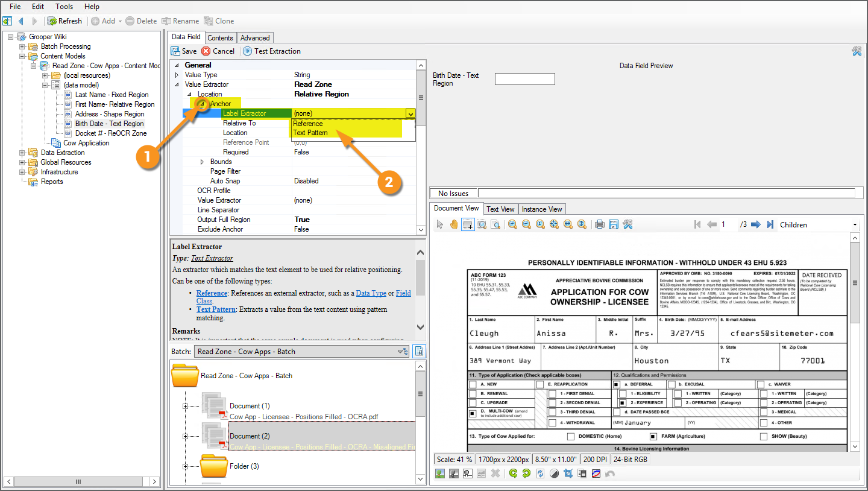The height and width of the screenshot is (491, 868).
Task: Click the Test Extraction play icon
Action: point(247,51)
